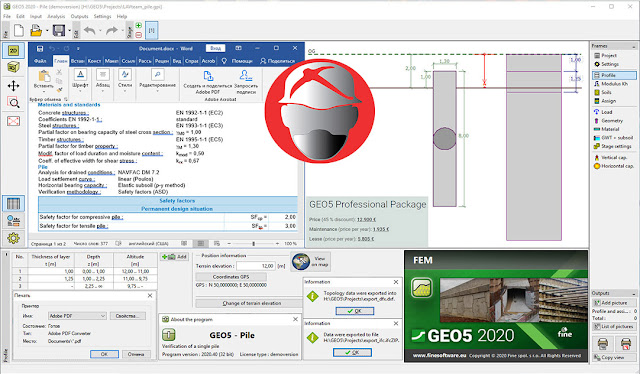Add a construction stage with green plus

click(x=138, y=26)
